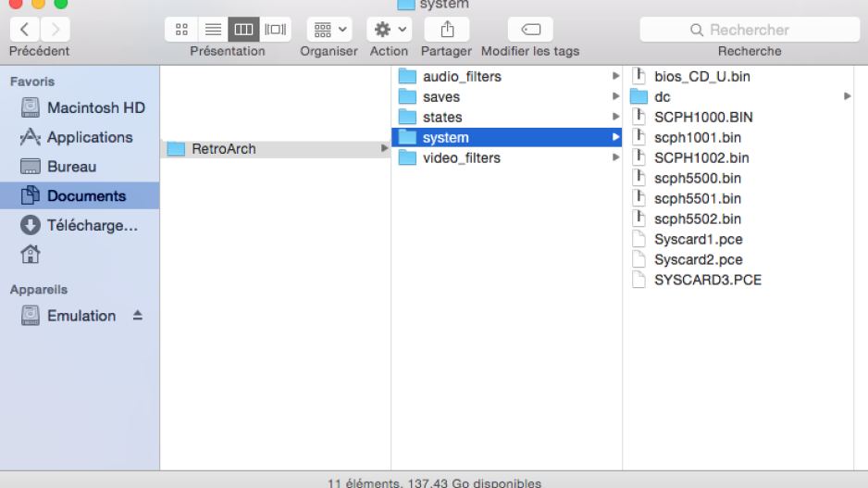Switch to icon view
Viewport: 868px width, 488px height.
(181, 30)
